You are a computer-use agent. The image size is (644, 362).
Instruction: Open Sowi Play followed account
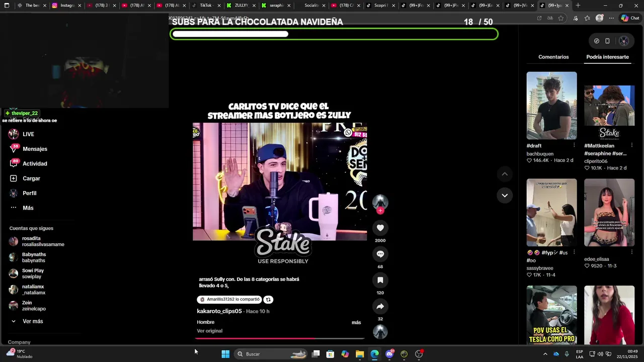click(x=27, y=274)
